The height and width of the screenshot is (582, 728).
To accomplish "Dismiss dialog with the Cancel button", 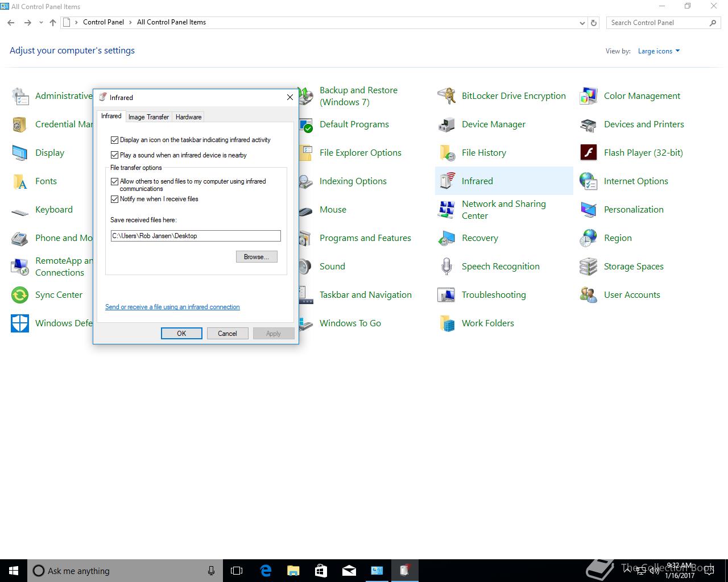I will 227,334.
